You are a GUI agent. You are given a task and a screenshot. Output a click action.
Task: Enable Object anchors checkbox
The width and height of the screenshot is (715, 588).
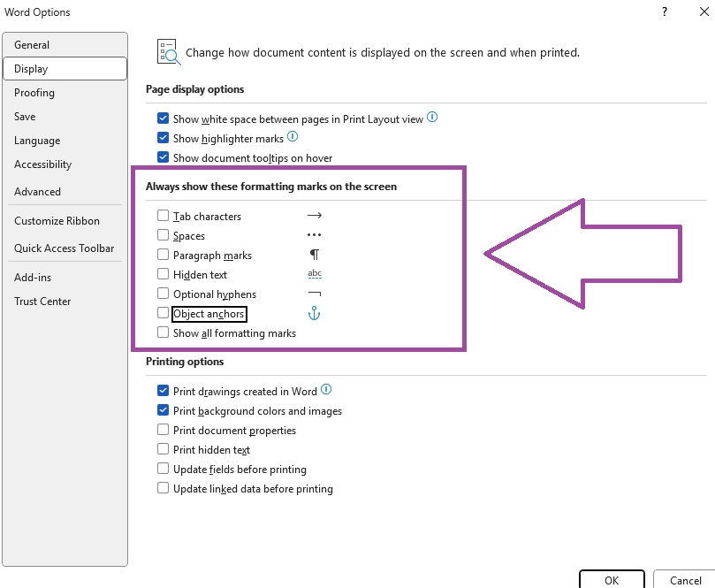[163, 313]
